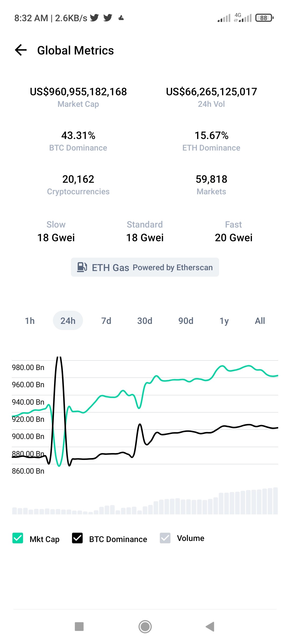Tap the tallest volume bar in chart

point(275,501)
